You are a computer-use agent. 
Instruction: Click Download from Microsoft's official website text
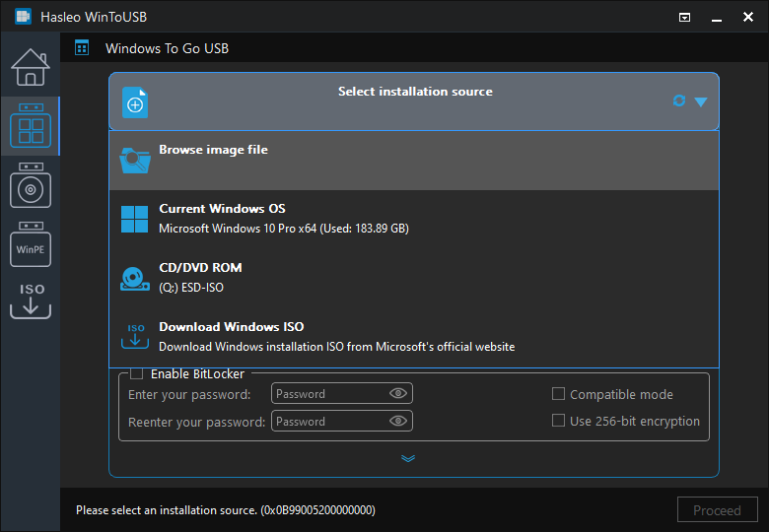point(337,347)
